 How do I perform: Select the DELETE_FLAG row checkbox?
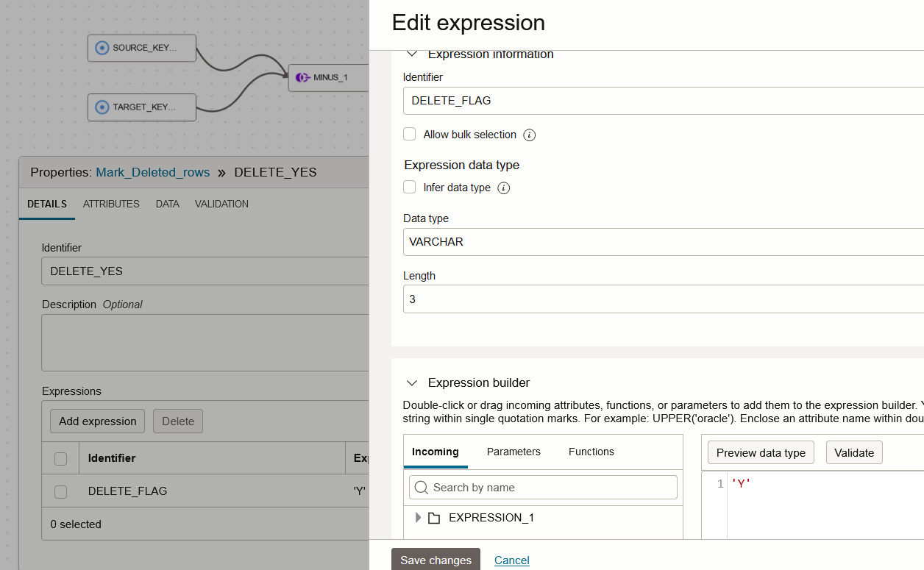point(60,491)
